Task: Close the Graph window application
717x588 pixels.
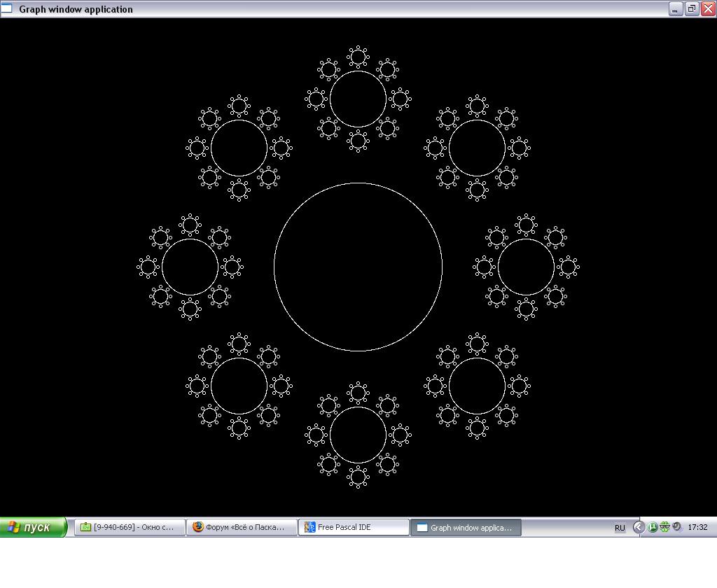Action: (x=707, y=9)
